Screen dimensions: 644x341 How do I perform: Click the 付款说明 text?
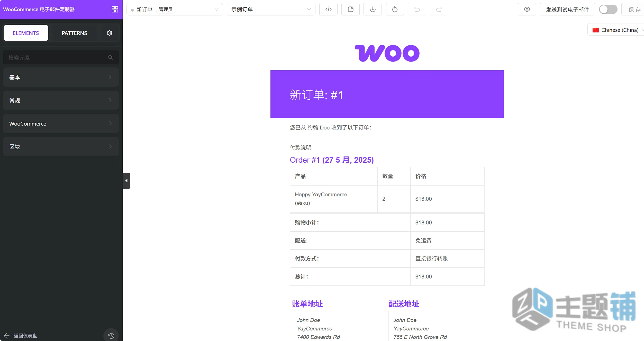tap(301, 147)
